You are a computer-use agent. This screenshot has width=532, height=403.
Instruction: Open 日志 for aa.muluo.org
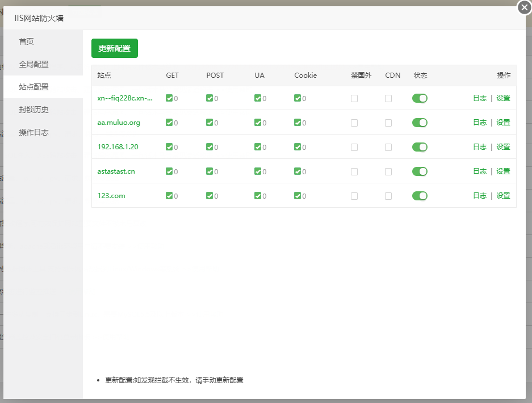[480, 123]
